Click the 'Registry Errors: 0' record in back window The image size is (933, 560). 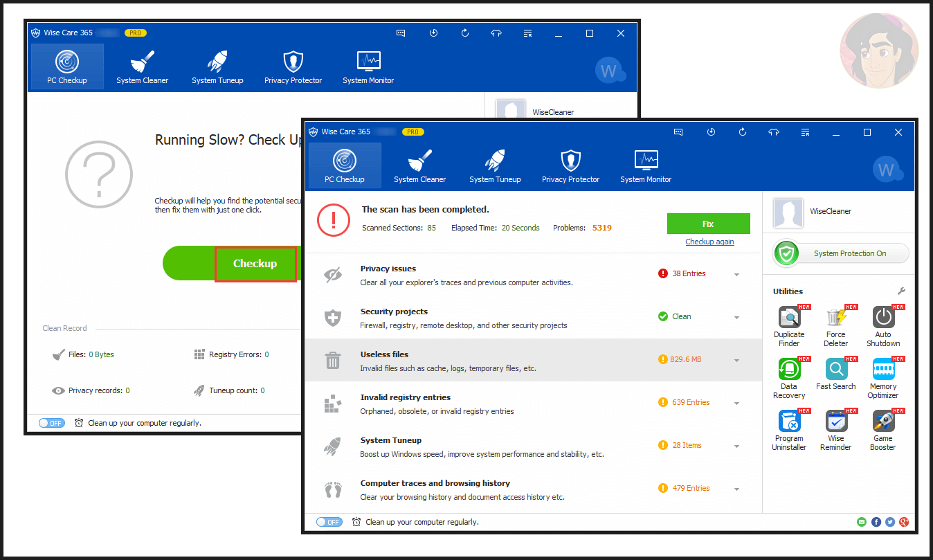click(x=232, y=354)
